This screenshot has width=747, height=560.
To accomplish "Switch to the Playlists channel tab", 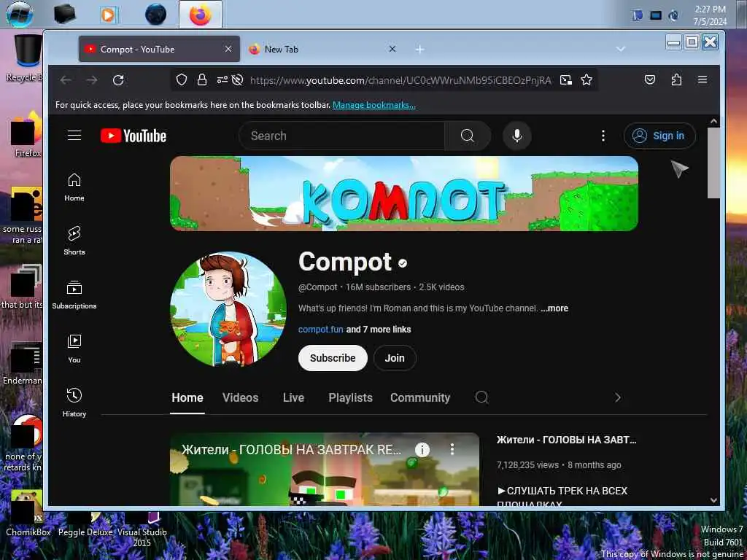I will click(351, 397).
